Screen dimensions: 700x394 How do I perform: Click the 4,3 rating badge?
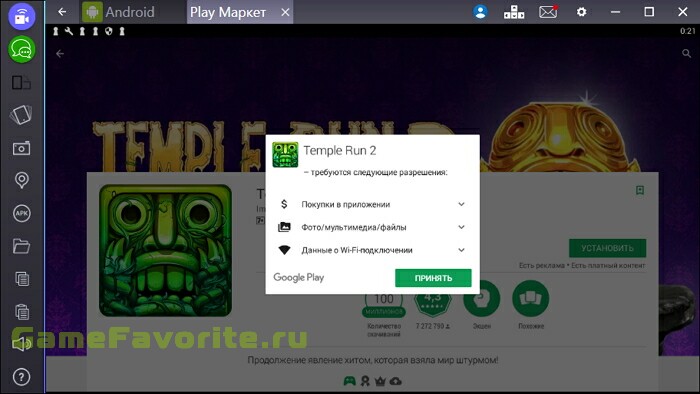pos(433,304)
